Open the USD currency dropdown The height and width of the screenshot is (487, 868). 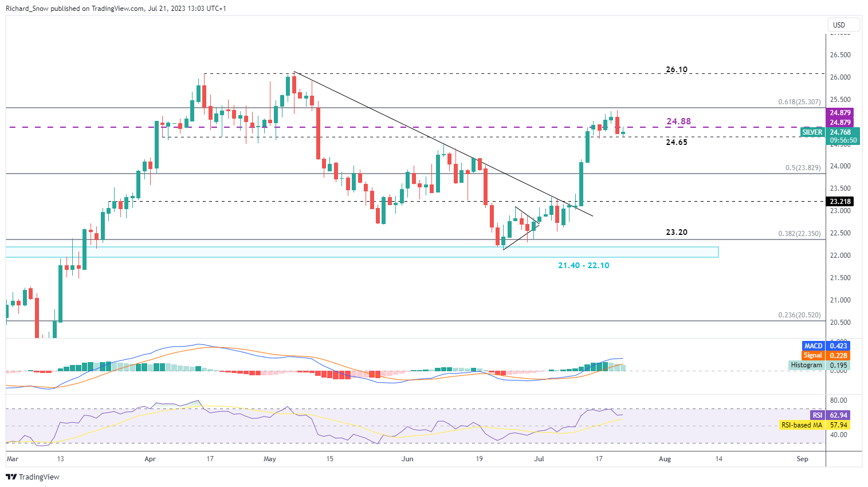844,25
